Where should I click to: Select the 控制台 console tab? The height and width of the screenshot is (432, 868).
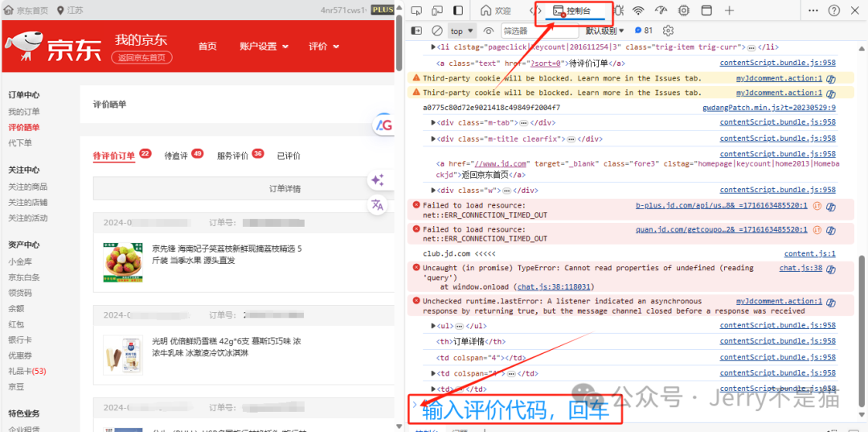[x=574, y=10]
